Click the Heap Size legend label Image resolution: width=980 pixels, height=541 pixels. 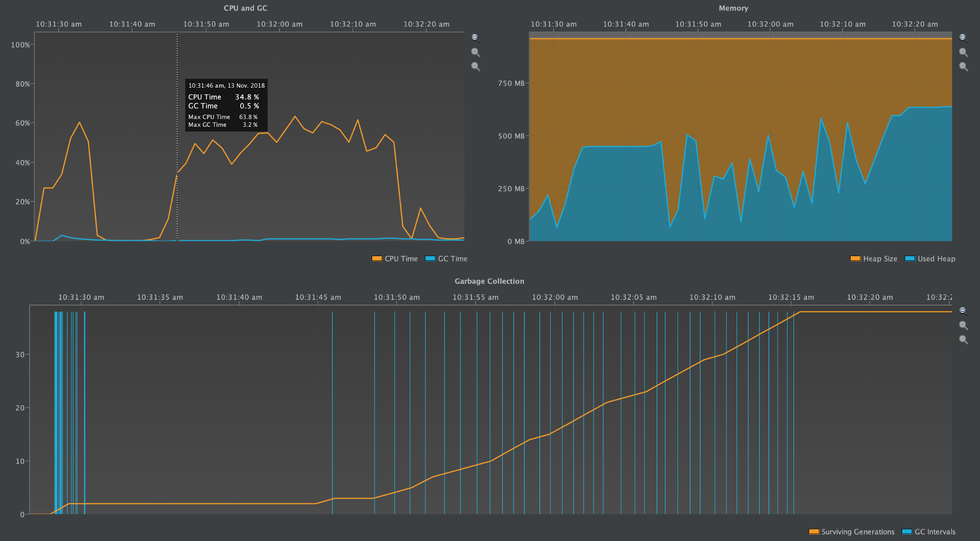pos(880,258)
